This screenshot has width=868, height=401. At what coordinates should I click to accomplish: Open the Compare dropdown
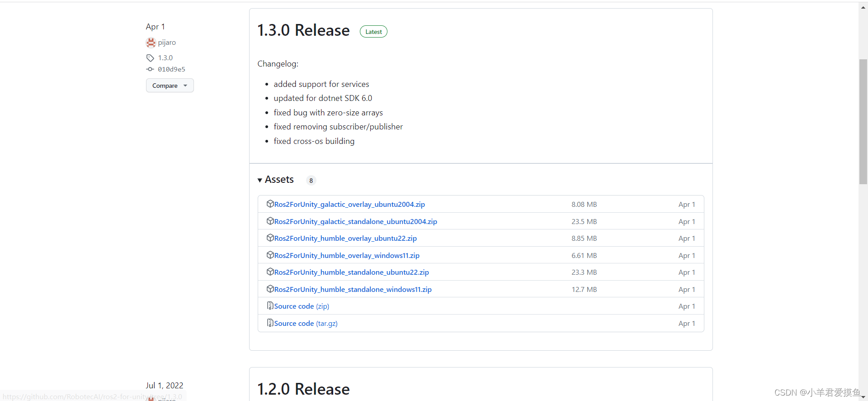pyautogui.click(x=170, y=86)
